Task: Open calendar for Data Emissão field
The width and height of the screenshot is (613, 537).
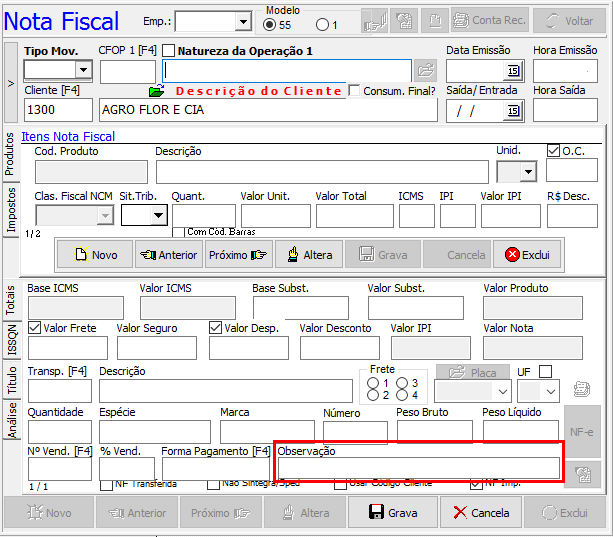Action: pyautogui.click(x=514, y=71)
